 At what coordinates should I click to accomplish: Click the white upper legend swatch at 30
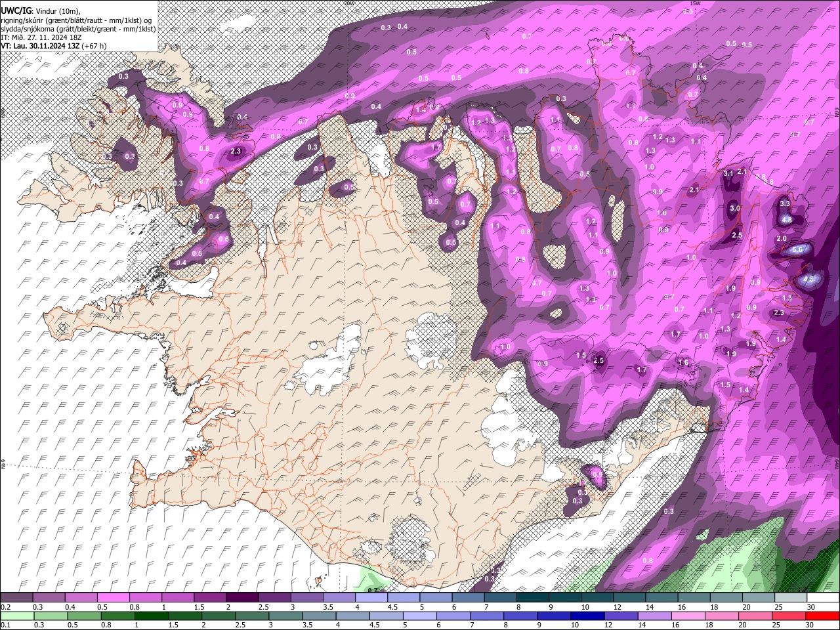coord(822,598)
